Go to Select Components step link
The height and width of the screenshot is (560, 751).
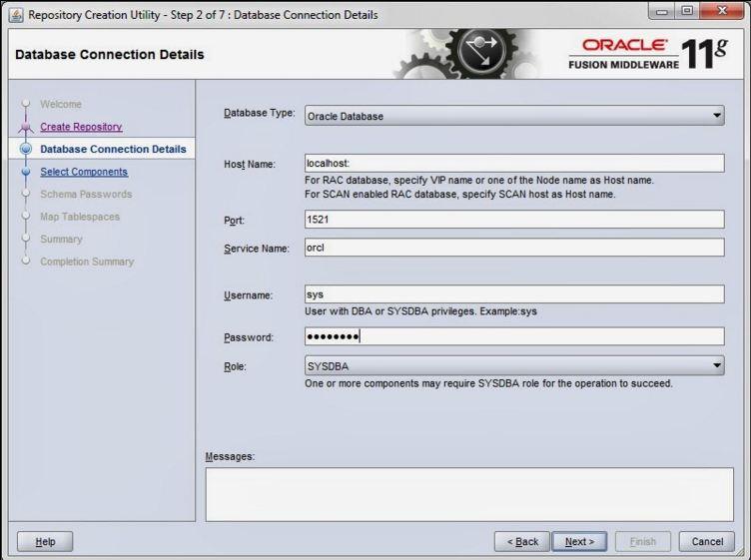click(84, 172)
